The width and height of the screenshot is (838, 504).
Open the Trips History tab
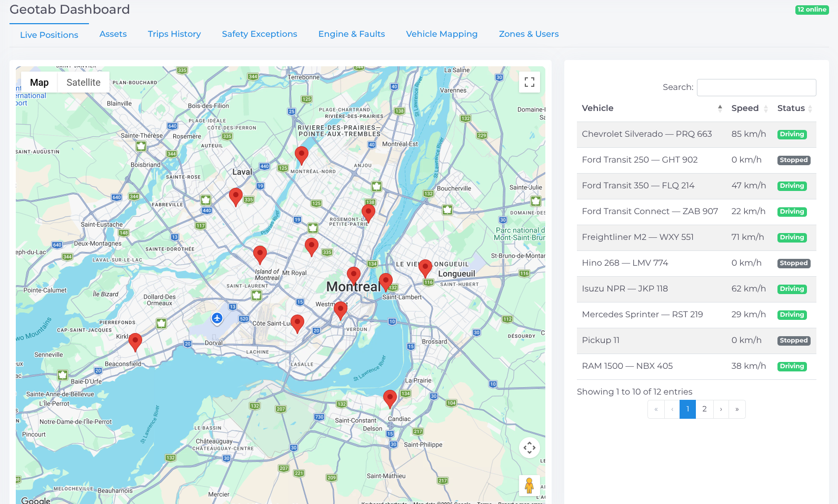coord(174,34)
